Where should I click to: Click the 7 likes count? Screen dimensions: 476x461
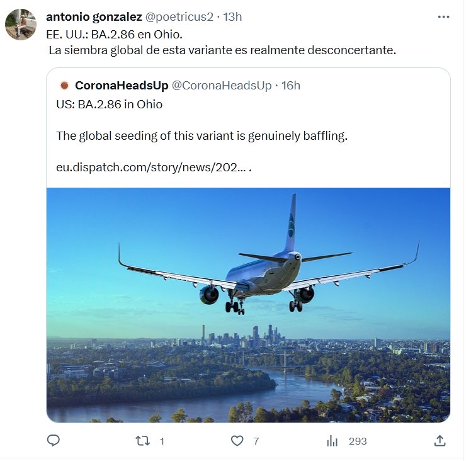[256, 441]
